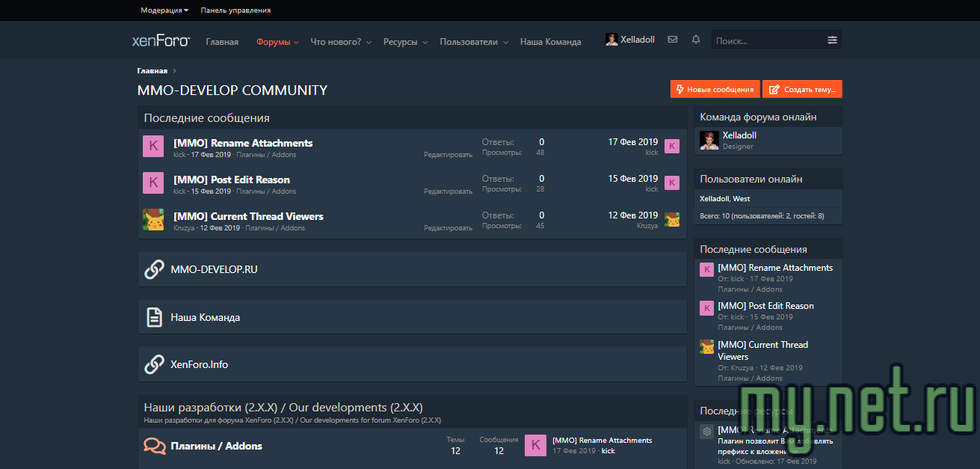Click kick's K avatar on [MMO] Post Edit Reason

(153, 183)
